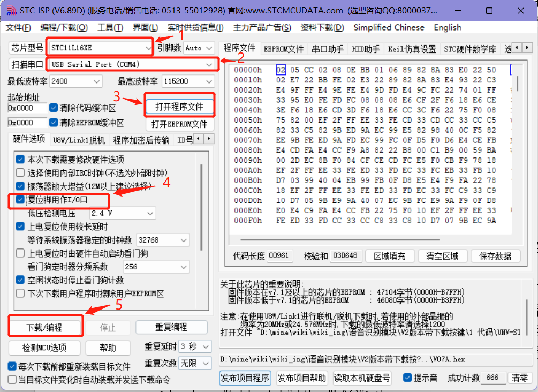Image resolution: width=538 pixels, height=392 pixels.
Task: Open 资料下载(D) menu
Action: coord(322,27)
